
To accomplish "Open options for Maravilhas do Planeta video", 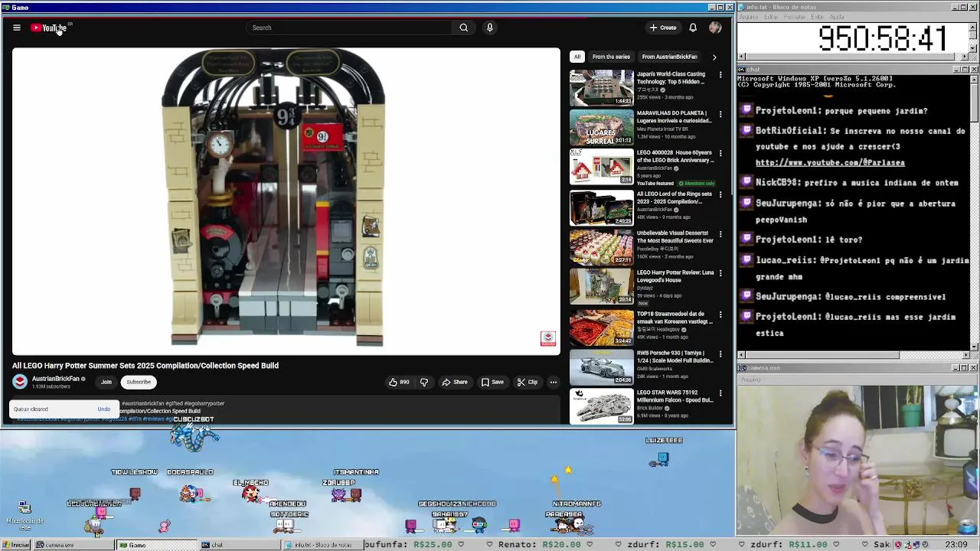I will (x=720, y=114).
